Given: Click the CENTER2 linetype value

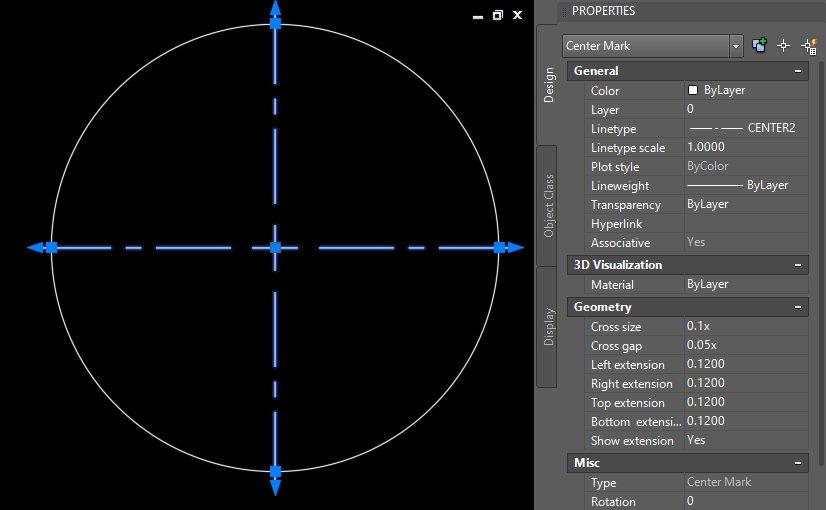Looking at the screenshot, I should pos(746,128).
